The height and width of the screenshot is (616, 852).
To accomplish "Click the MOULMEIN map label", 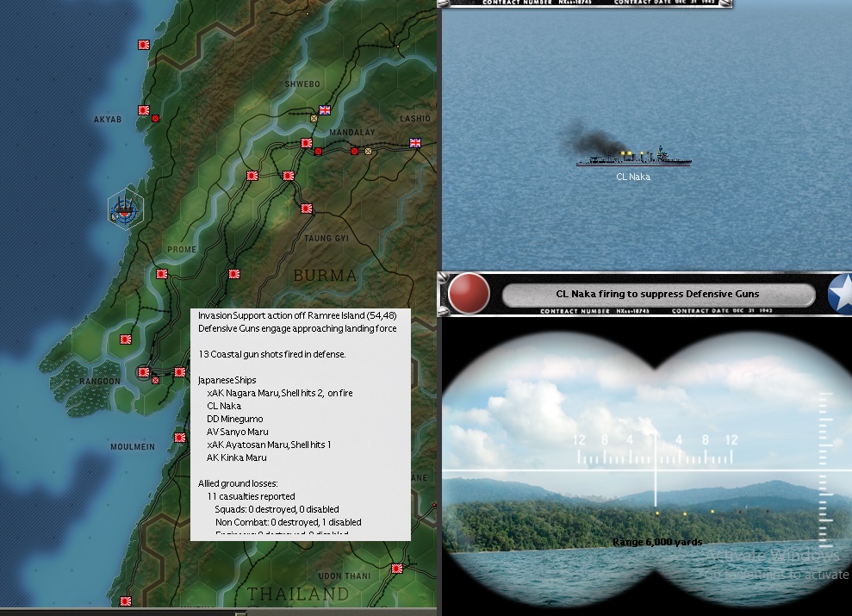I will (x=133, y=447).
